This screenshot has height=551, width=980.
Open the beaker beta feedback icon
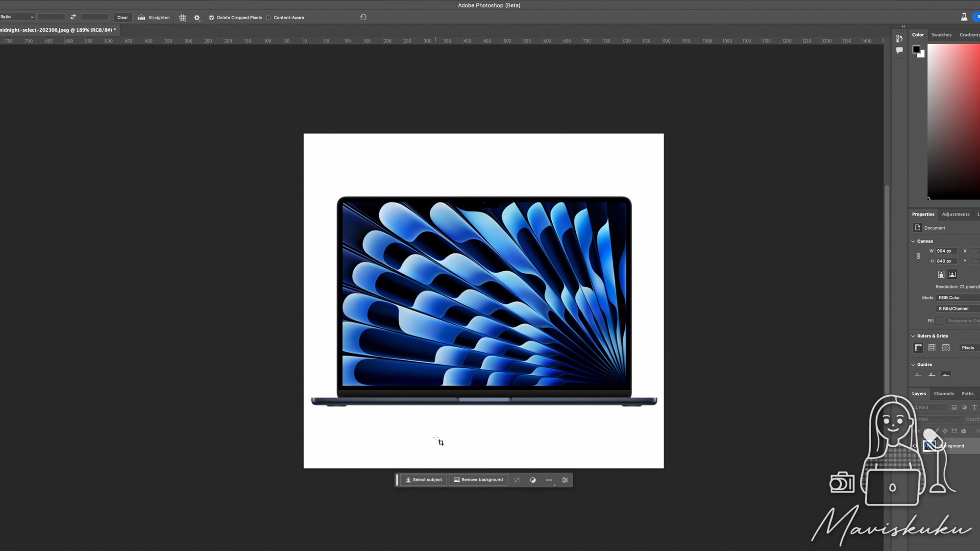(964, 17)
